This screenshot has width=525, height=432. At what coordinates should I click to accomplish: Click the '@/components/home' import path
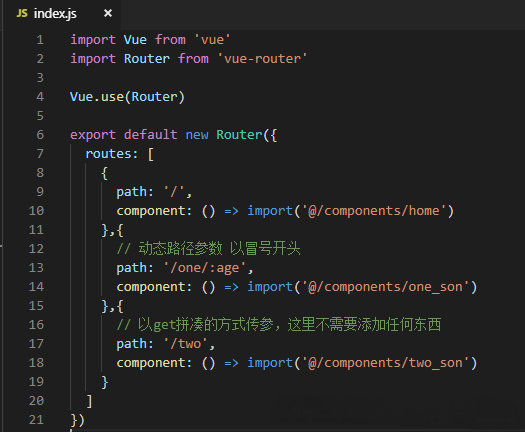click(x=374, y=211)
